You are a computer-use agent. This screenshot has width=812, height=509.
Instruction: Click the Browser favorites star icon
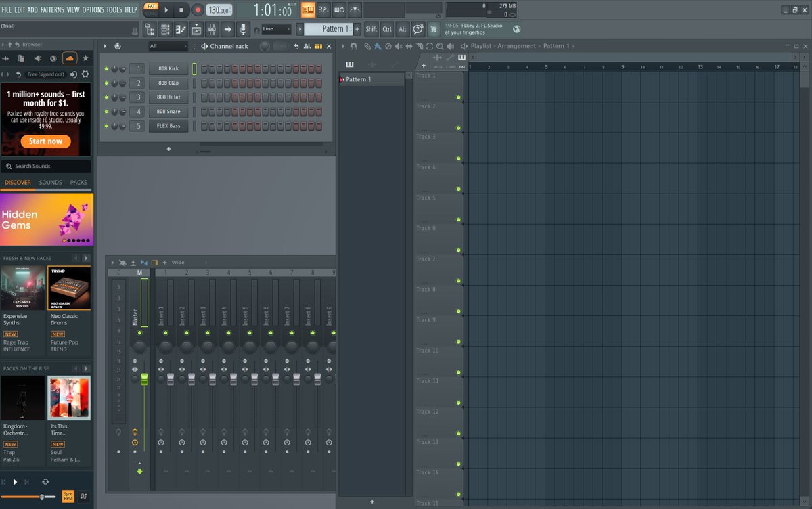pyautogui.click(x=85, y=58)
